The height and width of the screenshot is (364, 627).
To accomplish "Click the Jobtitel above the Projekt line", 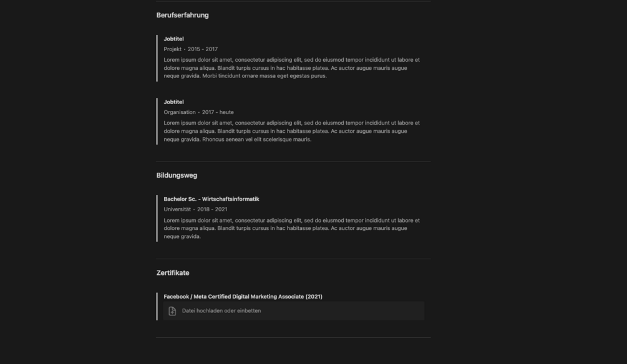I will click(x=173, y=39).
